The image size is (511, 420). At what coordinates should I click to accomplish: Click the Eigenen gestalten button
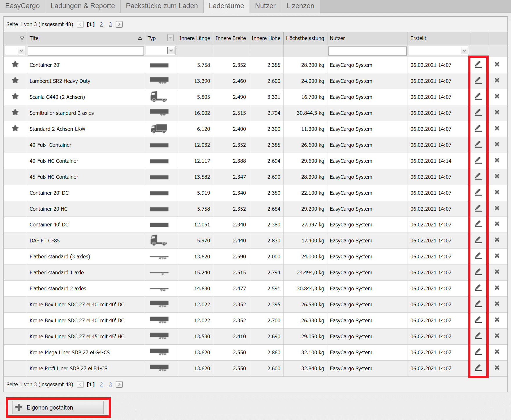tap(58, 408)
